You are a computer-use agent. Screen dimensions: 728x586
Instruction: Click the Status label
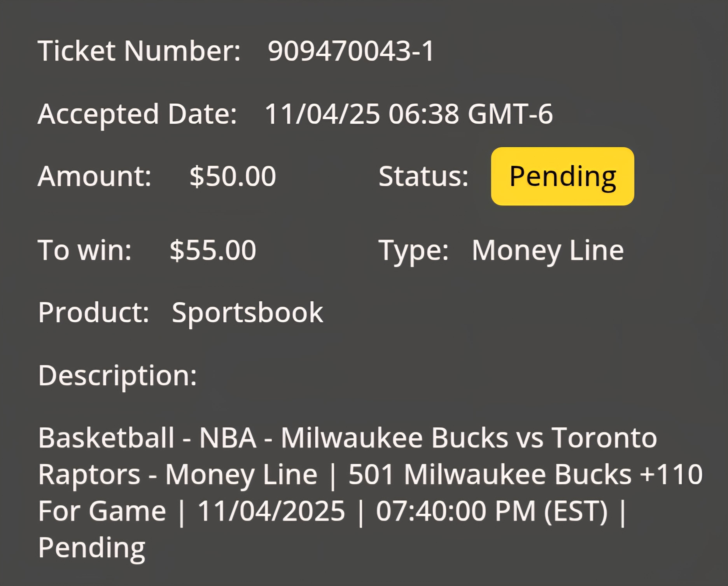coord(423,176)
